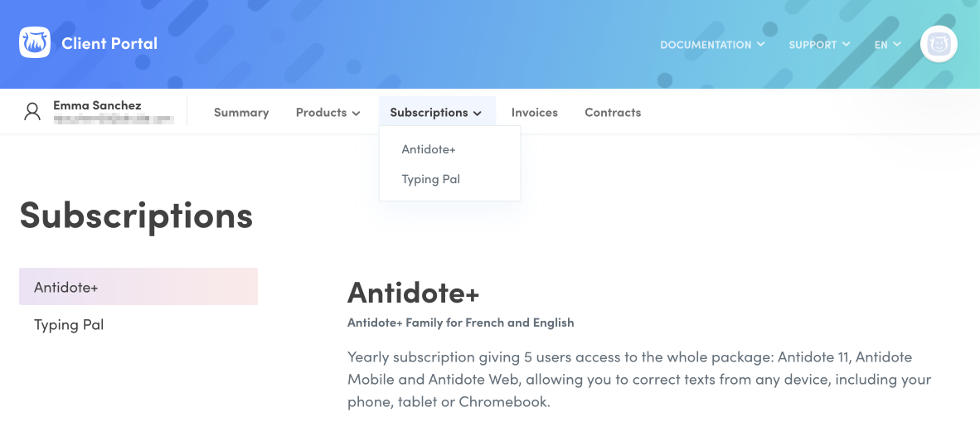Viewport: 980px width, 422px height.
Task: Change language with the EN dropdown
Action: coord(887,45)
